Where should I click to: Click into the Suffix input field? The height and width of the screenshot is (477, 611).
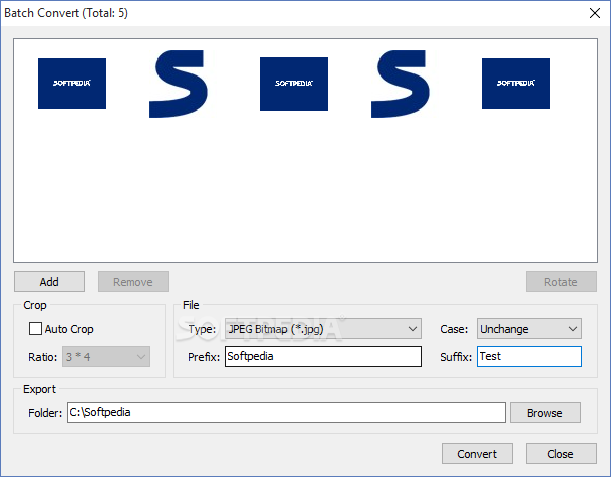click(x=529, y=357)
